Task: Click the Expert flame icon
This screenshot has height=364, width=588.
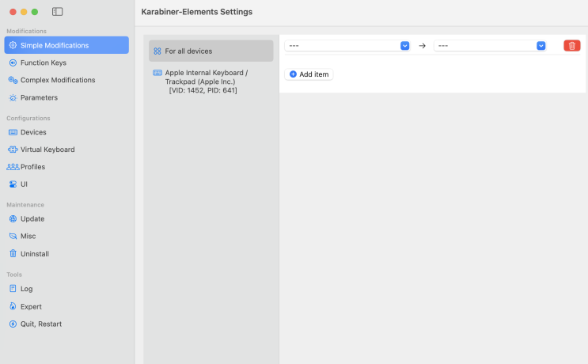Action: point(13,306)
